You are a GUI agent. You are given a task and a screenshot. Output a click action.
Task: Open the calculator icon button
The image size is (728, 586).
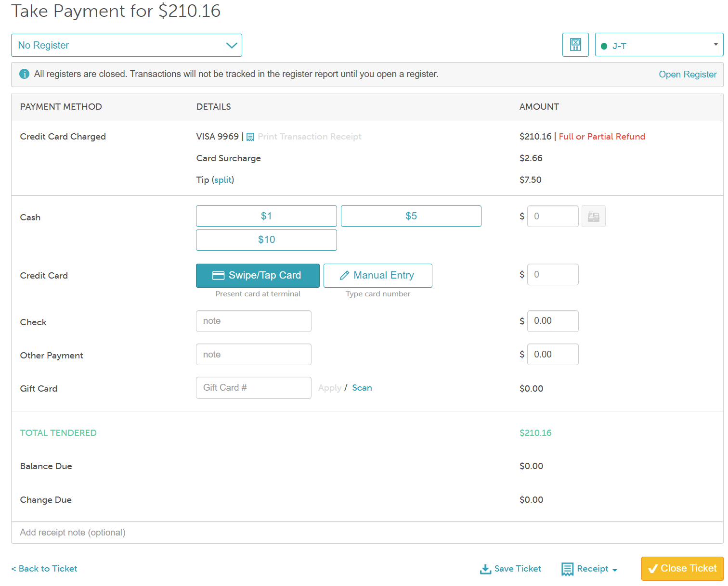pos(575,45)
